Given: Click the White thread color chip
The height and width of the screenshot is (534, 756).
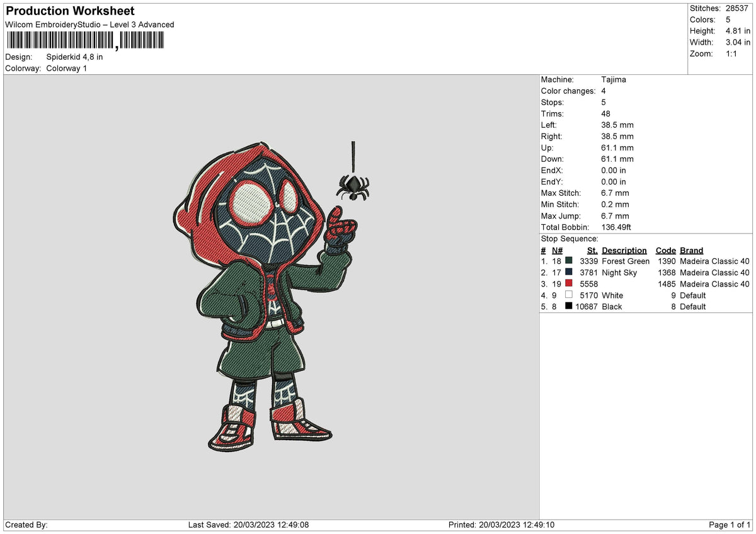Looking at the screenshot, I should pyautogui.click(x=568, y=295).
